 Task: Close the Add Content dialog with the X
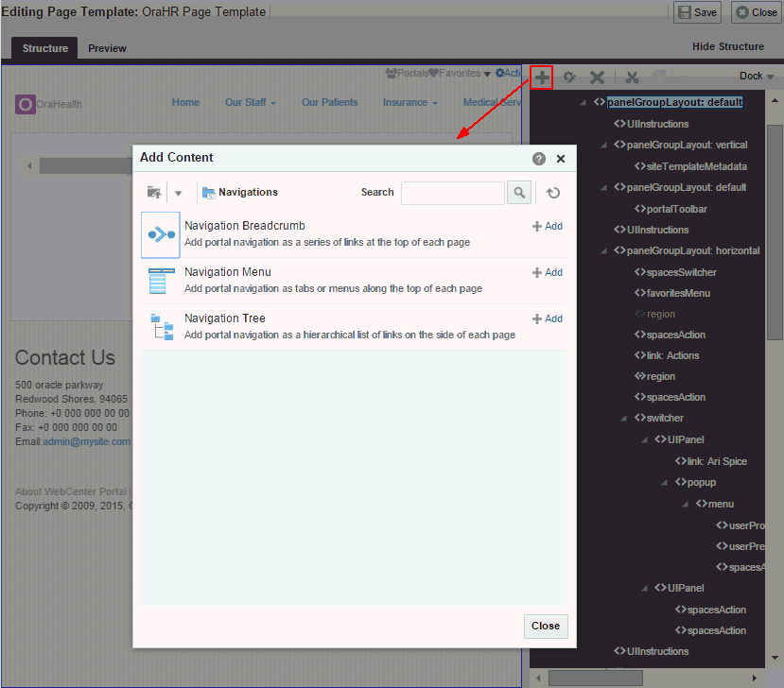click(x=561, y=159)
